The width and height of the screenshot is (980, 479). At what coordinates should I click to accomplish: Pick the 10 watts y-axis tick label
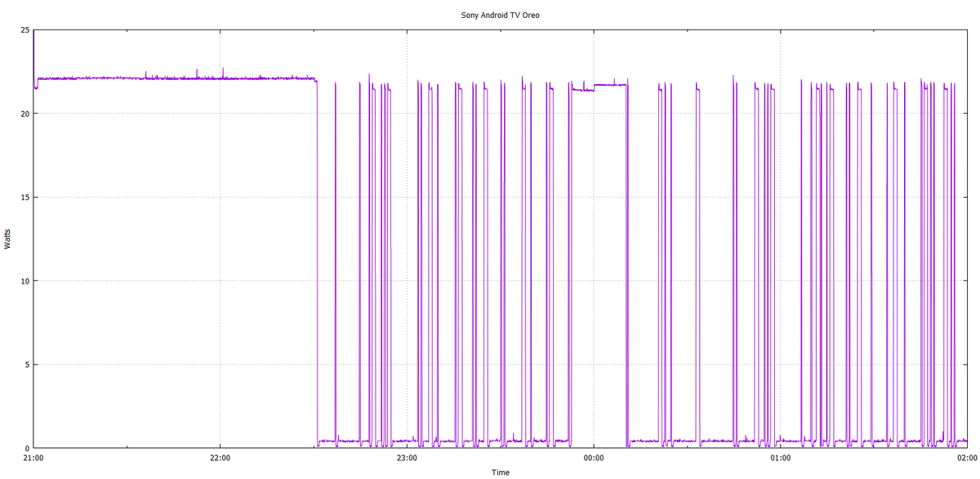coord(24,281)
